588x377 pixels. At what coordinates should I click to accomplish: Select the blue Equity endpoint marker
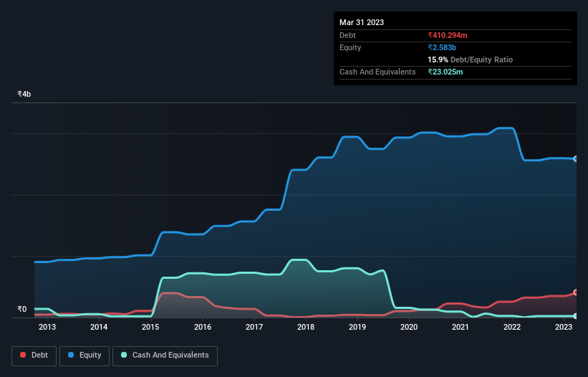coord(576,159)
